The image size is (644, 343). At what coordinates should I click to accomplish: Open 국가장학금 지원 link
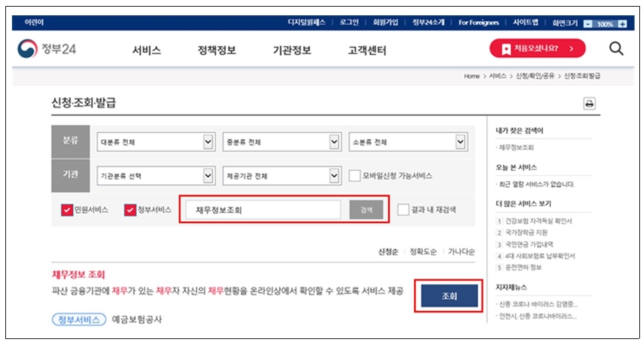click(526, 232)
